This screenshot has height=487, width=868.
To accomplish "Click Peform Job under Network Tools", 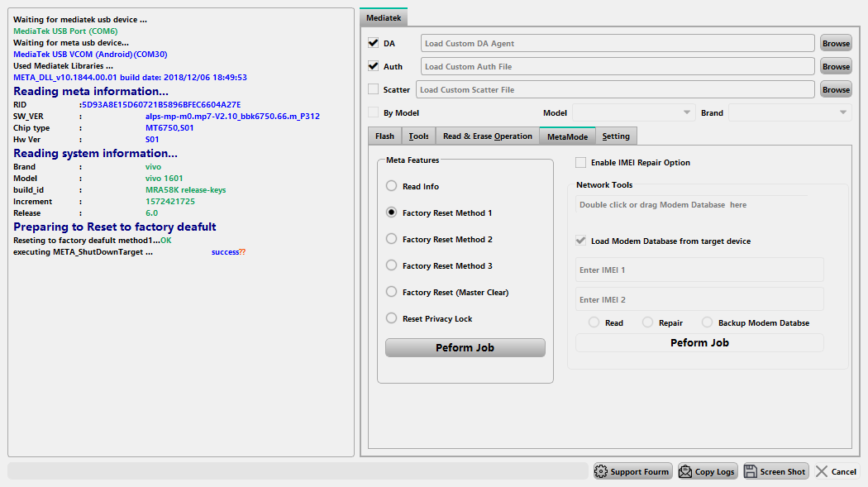I will [699, 342].
